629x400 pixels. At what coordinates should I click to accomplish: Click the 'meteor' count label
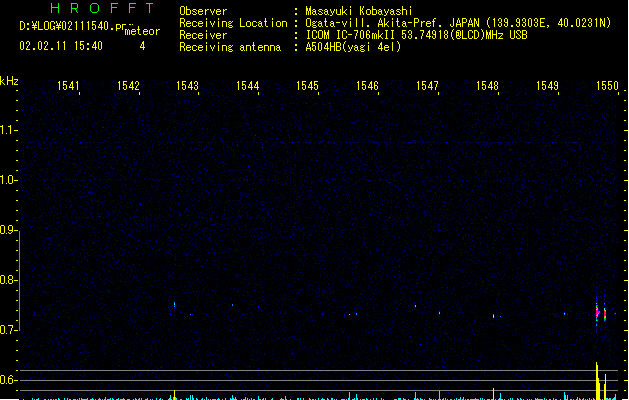click(x=142, y=31)
